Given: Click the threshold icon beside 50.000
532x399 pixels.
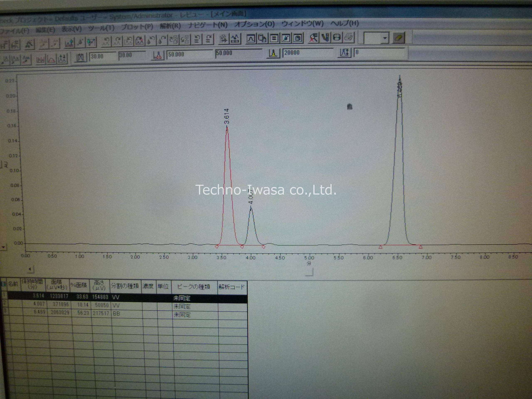Looking at the screenshot, I should 158,55.
